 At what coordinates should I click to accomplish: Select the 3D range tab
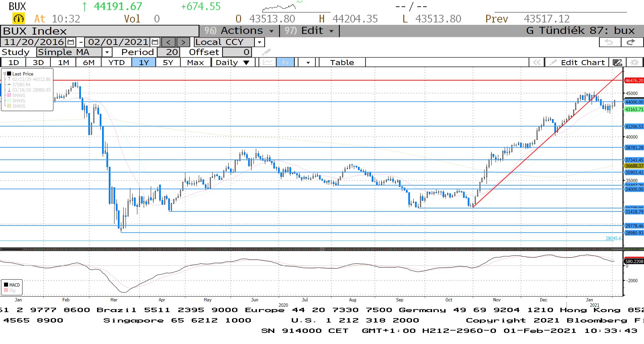pyautogui.click(x=38, y=62)
